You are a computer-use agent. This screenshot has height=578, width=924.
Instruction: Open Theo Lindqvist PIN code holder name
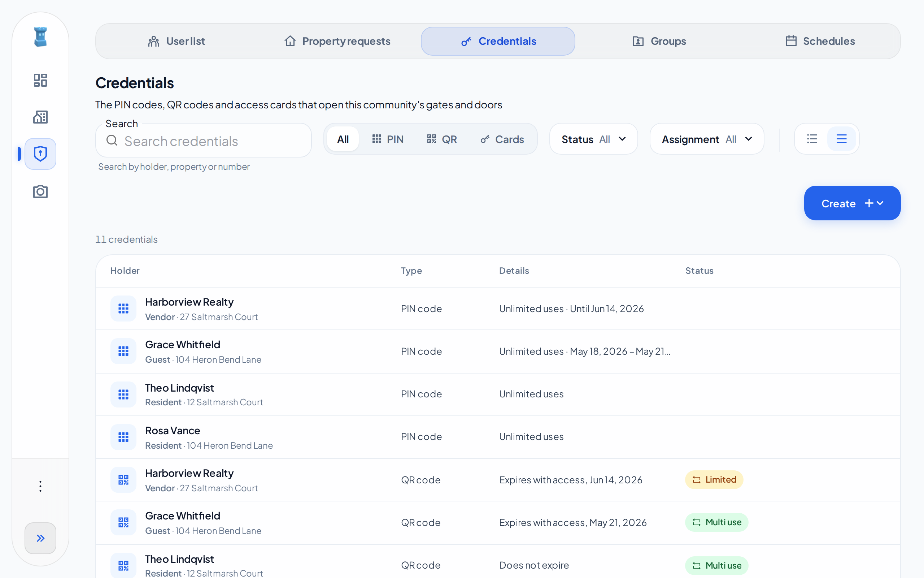coord(179,388)
